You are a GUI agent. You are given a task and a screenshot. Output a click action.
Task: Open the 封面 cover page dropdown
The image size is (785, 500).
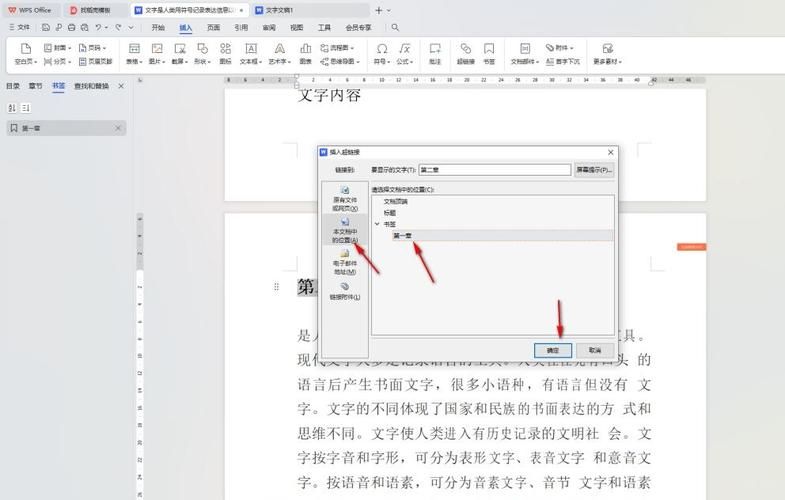click(x=58, y=48)
